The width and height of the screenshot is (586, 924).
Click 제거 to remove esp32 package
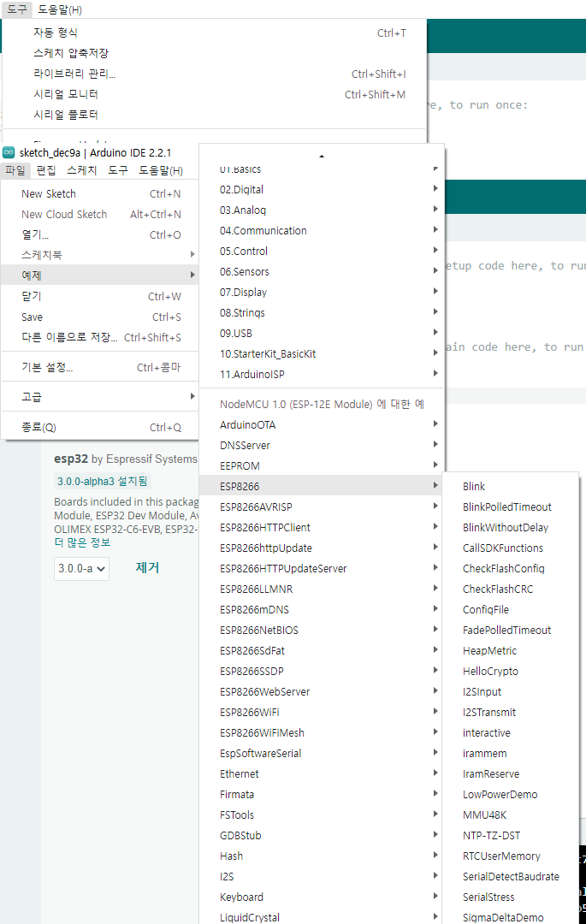coord(147,568)
